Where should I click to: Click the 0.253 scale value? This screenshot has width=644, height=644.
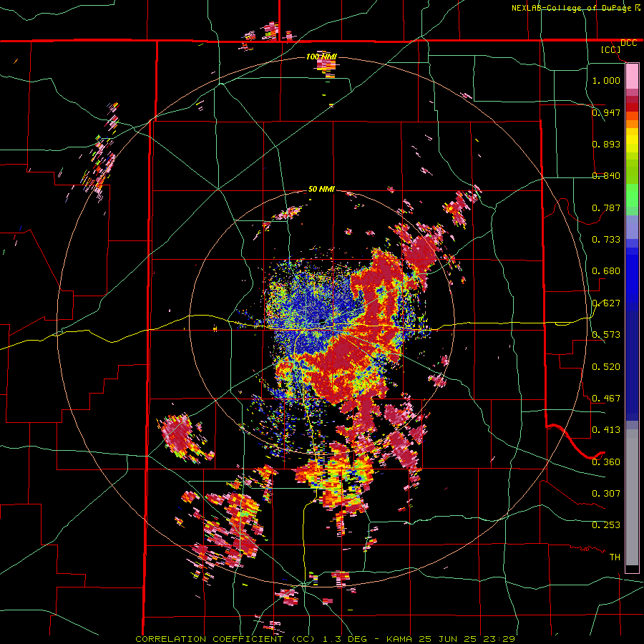pyautogui.click(x=606, y=525)
